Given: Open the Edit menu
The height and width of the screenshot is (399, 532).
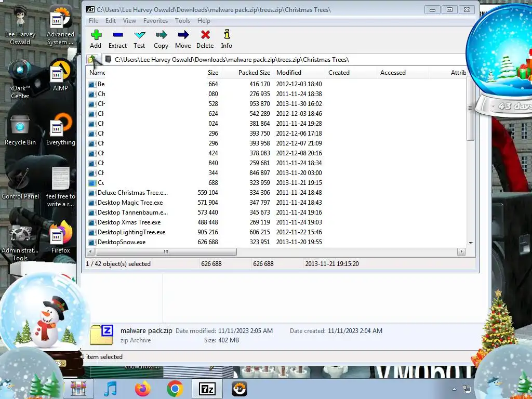Looking at the screenshot, I should pos(111,21).
